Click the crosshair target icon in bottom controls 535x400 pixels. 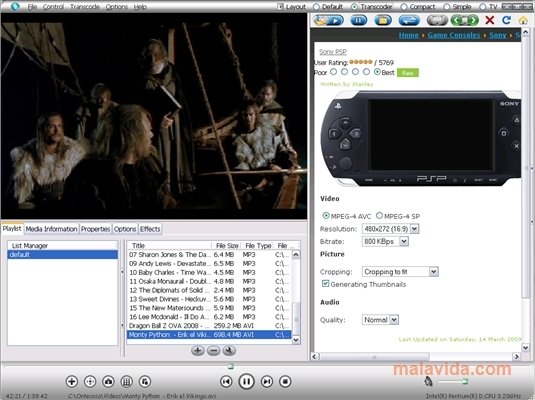(x=90, y=381)
